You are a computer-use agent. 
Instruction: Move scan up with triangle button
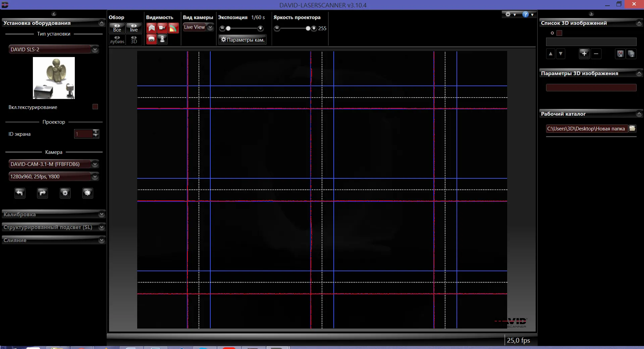(x=551, y=54)
